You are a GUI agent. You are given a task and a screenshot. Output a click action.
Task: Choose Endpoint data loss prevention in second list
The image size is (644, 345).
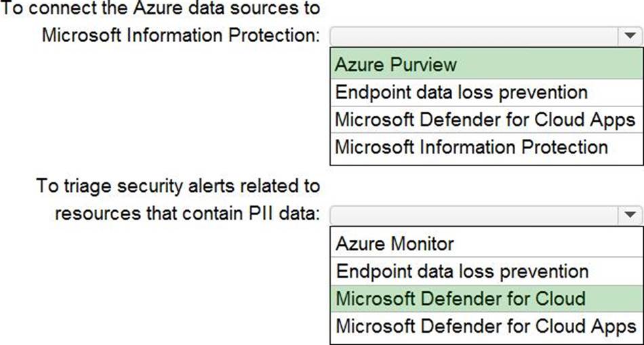462,271
